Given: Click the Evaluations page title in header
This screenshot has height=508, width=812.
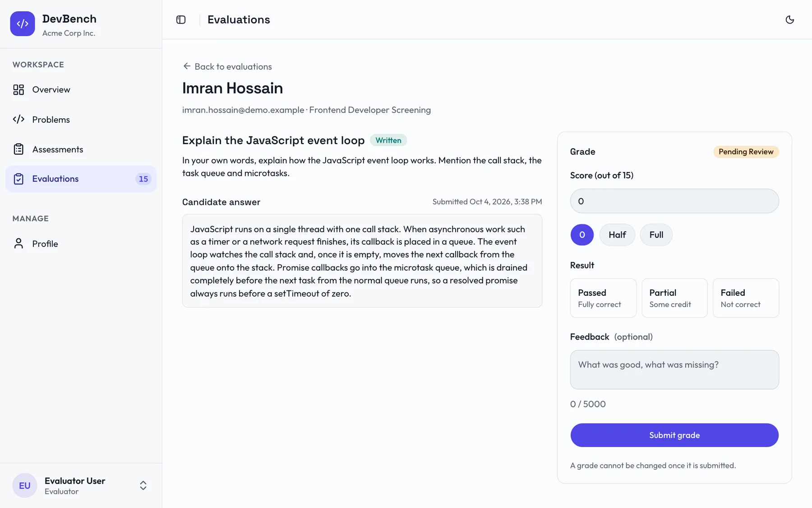Looking at the screenshot, I should pyautogui.click(x=239, y=19).
